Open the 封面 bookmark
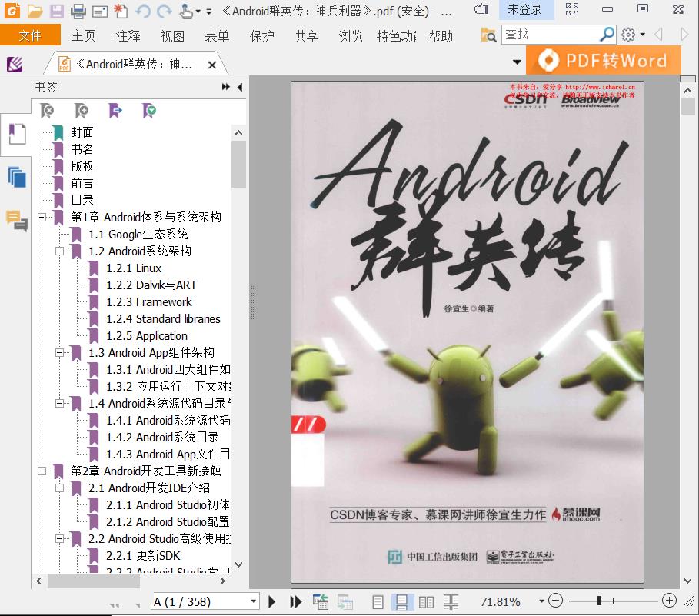Image resolution: width=699 pixels, height=616 pixels. [82, 132]
